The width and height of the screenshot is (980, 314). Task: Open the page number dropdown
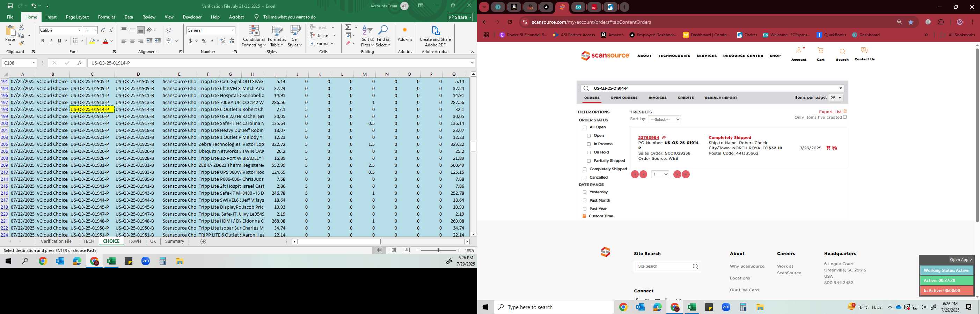(660, 174)
